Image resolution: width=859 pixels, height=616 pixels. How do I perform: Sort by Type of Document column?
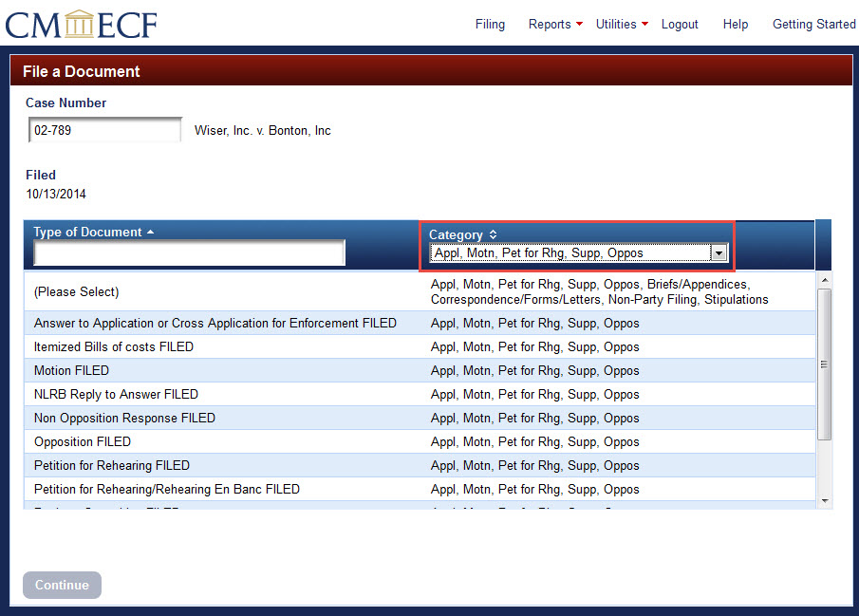[93, 232]
